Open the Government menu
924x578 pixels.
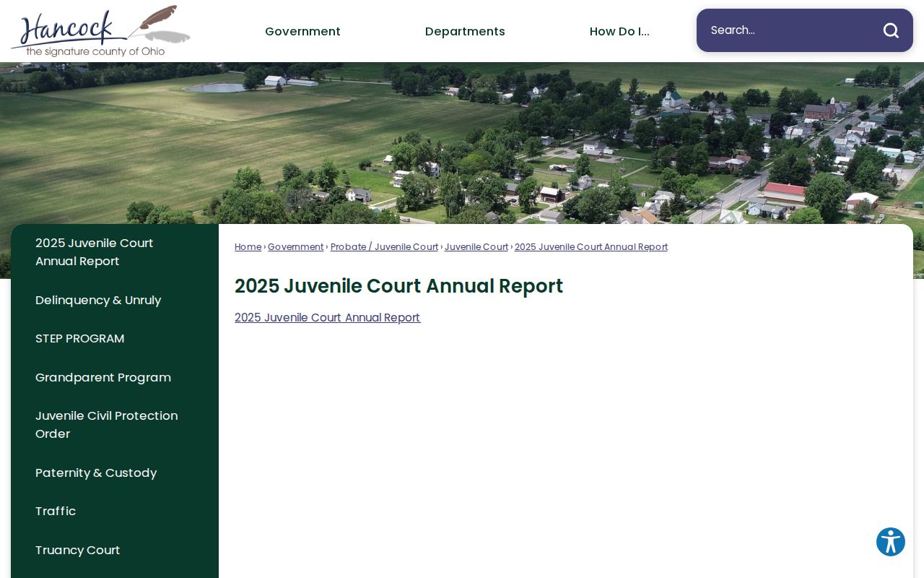(302, 31)
